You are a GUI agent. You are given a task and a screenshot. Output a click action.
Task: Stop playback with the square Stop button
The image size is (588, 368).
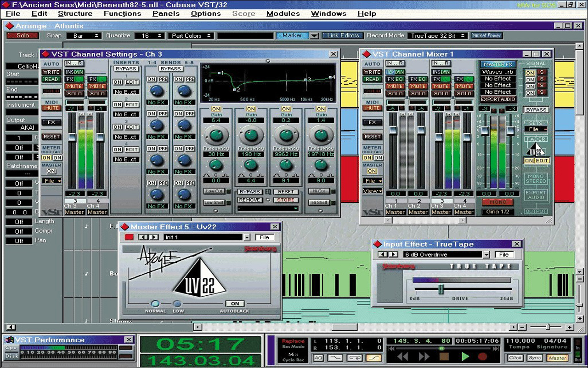[x=444, y=356]
